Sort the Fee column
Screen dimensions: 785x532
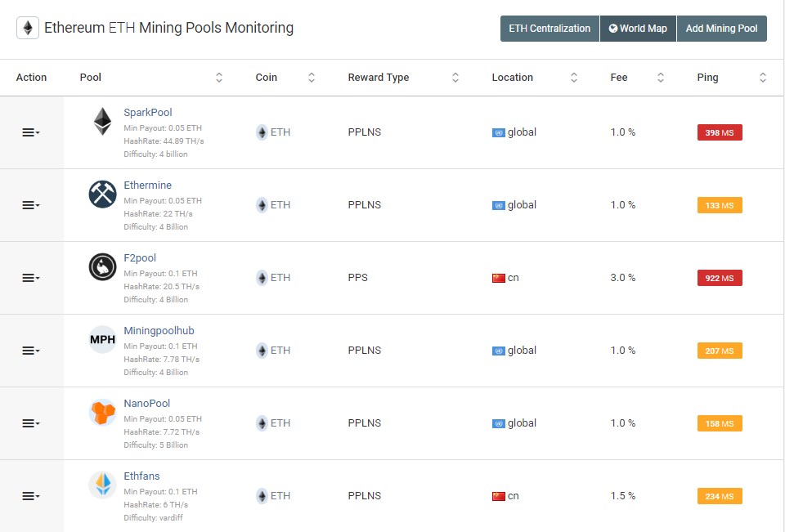tap(661, 77)
